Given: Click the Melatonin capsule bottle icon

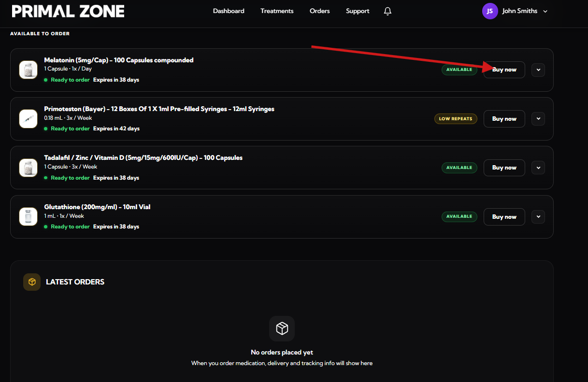Looking at the screenshot, I should tap(28, 70).
